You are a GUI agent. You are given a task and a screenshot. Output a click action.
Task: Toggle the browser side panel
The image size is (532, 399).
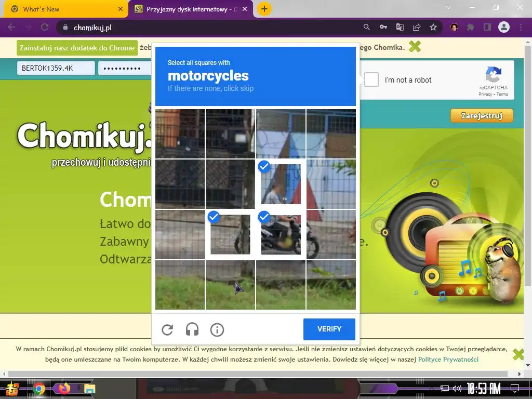point(487,27)
